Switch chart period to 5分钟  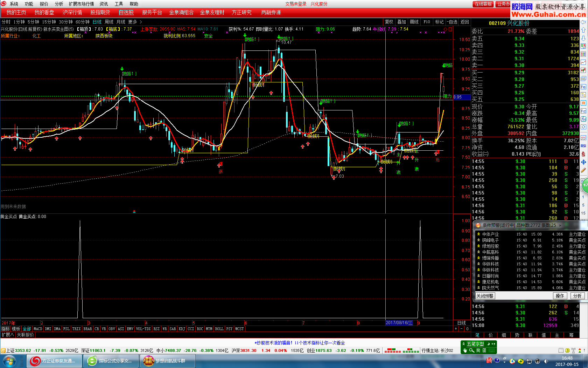tap(33, 22)
